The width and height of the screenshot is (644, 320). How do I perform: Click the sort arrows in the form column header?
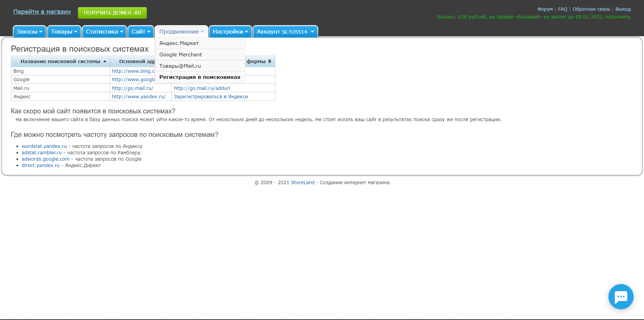270,61
